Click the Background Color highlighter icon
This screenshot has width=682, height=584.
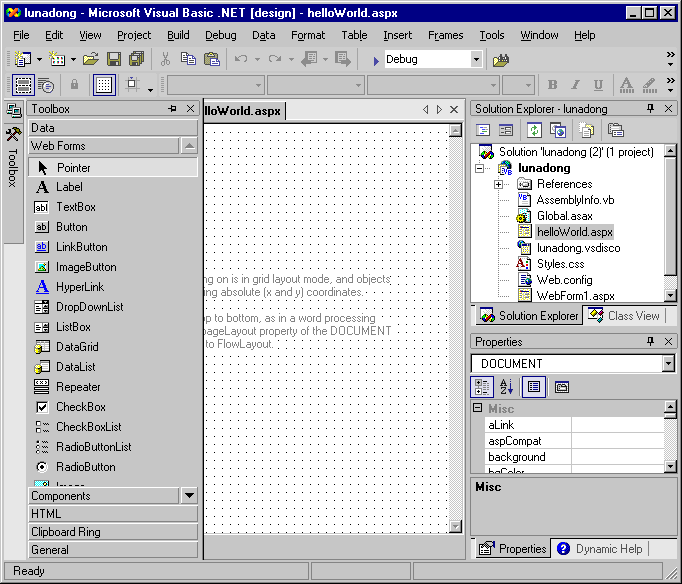pyautogui.click(x=650, y=85)
